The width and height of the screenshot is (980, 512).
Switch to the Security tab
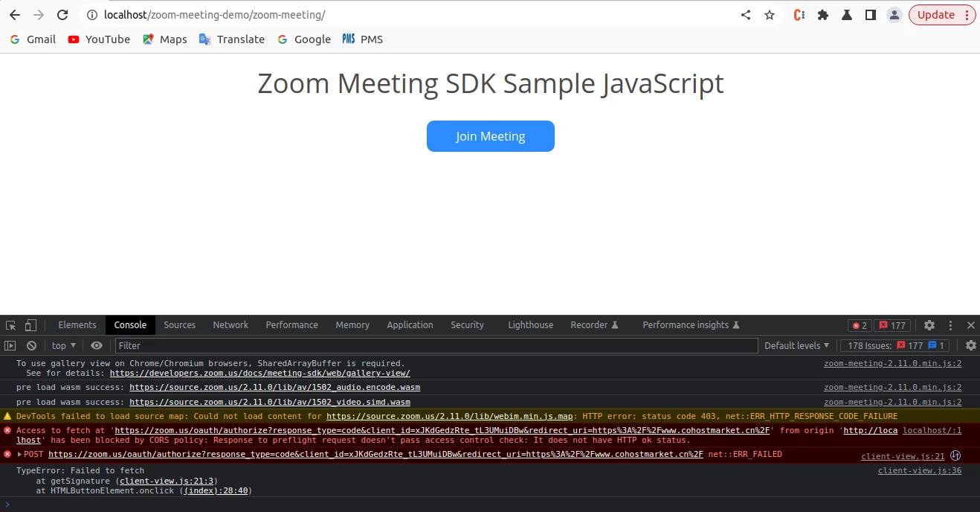(467, 325)
